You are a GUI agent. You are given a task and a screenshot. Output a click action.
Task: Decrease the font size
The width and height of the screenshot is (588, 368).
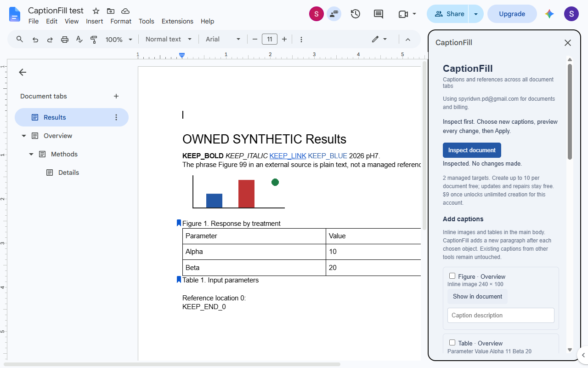(255, 40)
